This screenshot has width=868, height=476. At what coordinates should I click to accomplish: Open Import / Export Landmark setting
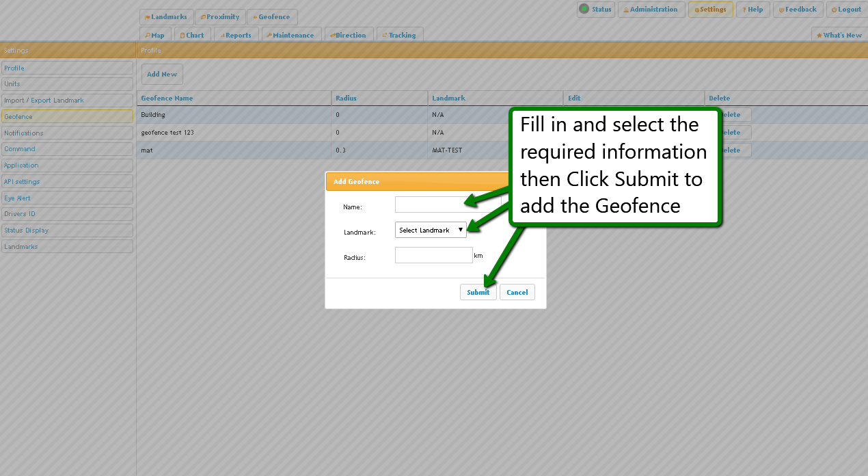click(x=67, y=101)
